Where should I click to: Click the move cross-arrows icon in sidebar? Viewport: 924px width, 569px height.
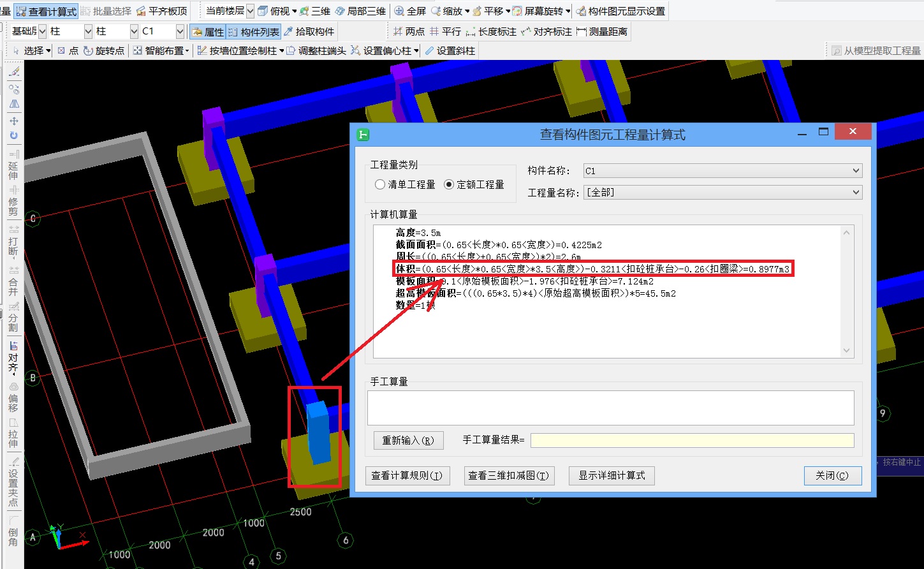tap(14, 121)
